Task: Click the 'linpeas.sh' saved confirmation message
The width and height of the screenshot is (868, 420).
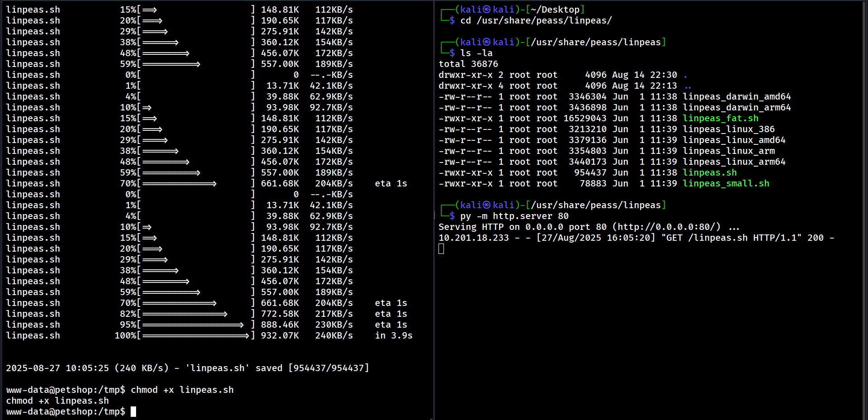Action: 187,368
